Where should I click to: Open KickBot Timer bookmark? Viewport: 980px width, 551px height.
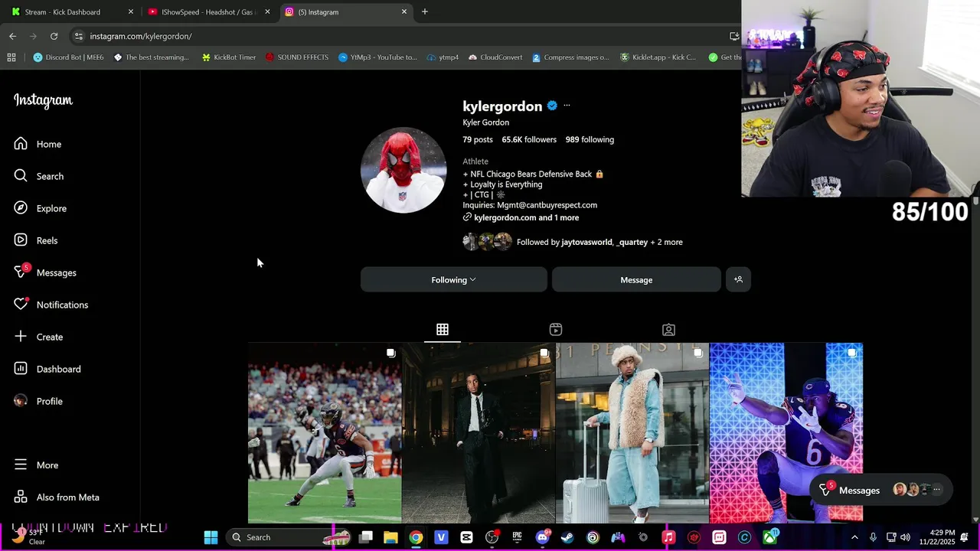pyautogui.click(x=229, y=57)
